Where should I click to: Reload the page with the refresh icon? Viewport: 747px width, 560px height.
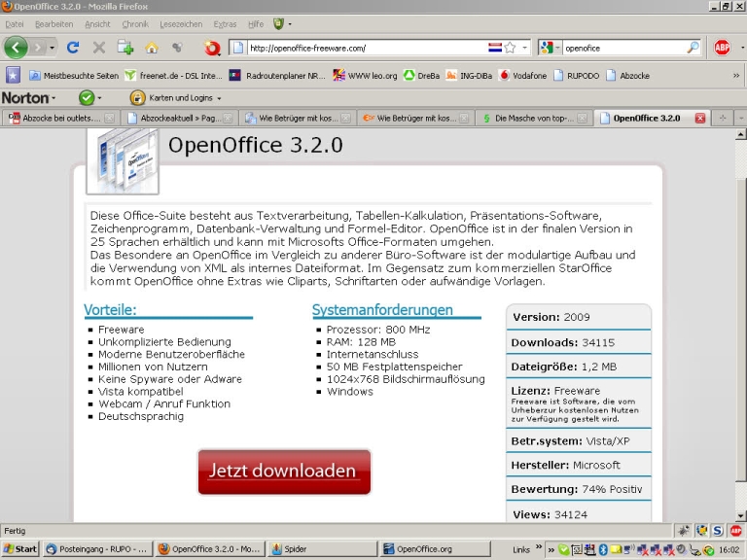click(x=73, y=47)
